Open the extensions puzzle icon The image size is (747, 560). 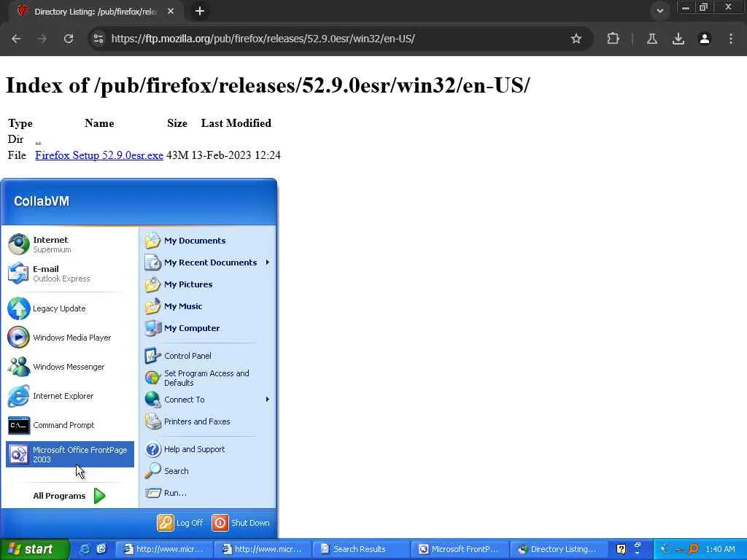[x=613, y=39]
